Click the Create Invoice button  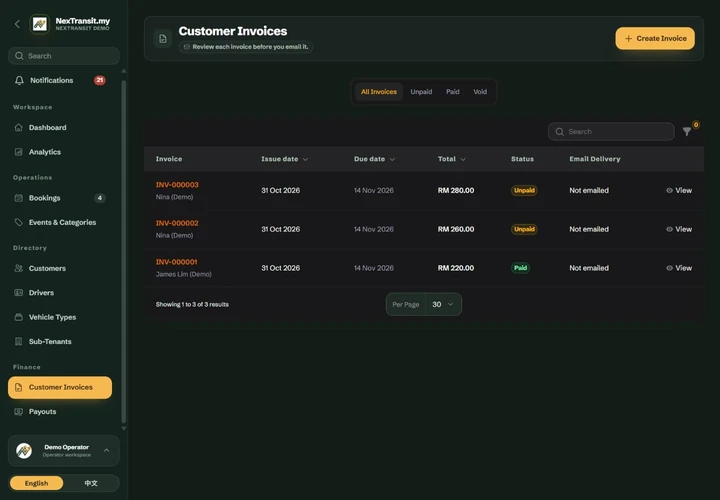(655, 39)
